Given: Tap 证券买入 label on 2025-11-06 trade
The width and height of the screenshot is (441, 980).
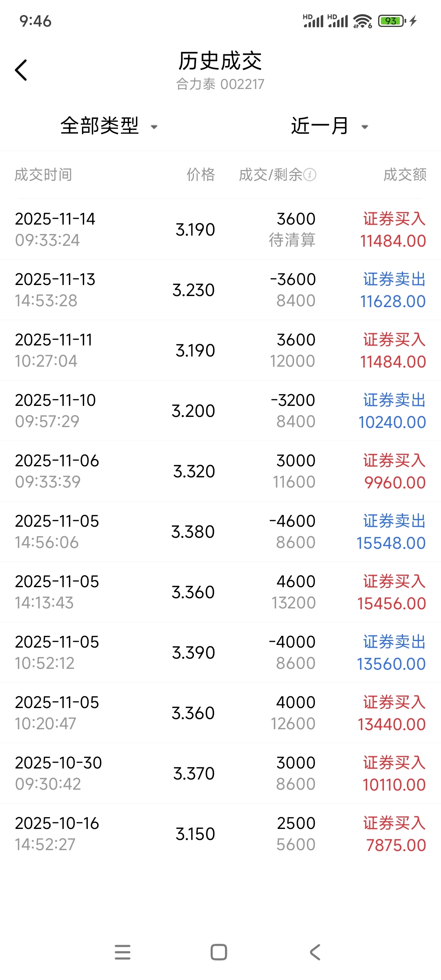Looking at the screenshot, I should (394, 461).
